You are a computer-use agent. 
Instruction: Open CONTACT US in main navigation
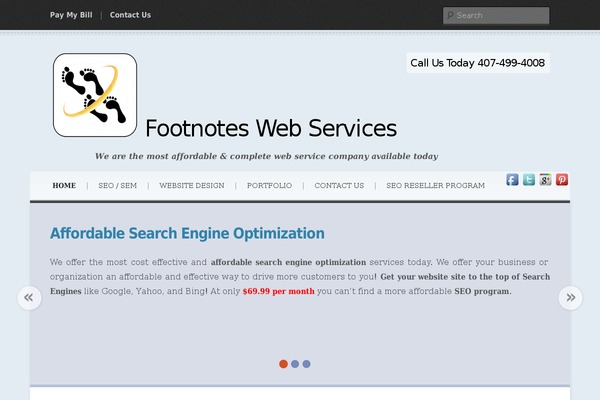(x=339, y=186)
